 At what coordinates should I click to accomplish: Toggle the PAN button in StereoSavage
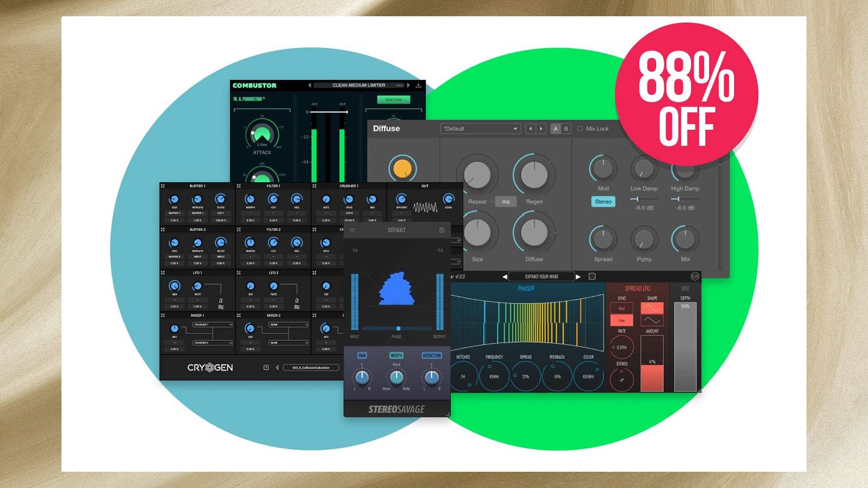click(x=362, y=356)
